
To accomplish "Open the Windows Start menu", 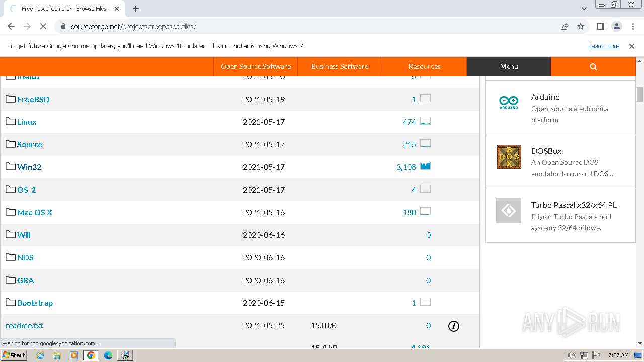I will (14, 355).
